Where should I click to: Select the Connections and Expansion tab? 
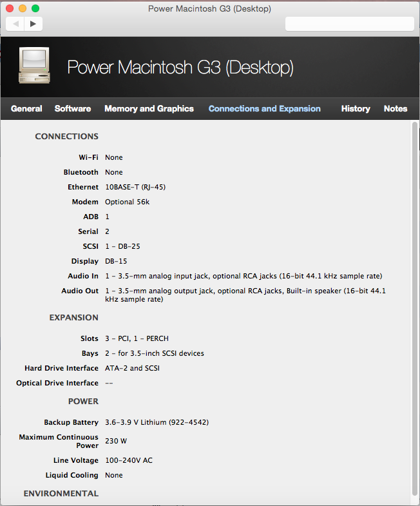coord(265,109)
